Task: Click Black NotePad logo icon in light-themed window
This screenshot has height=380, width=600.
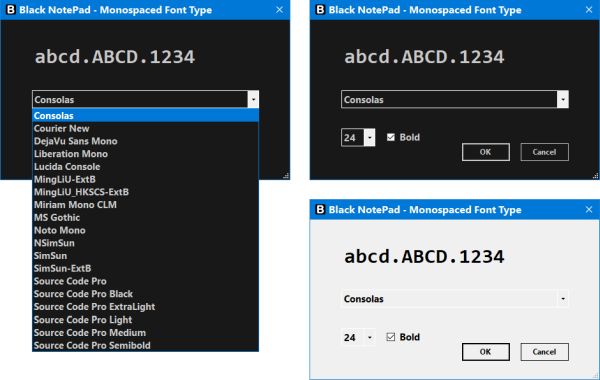Action: pos(320,209)
